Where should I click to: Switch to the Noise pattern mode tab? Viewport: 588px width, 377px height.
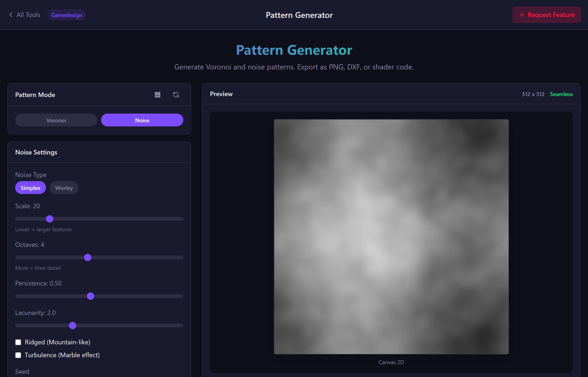(x=142, y=120)
